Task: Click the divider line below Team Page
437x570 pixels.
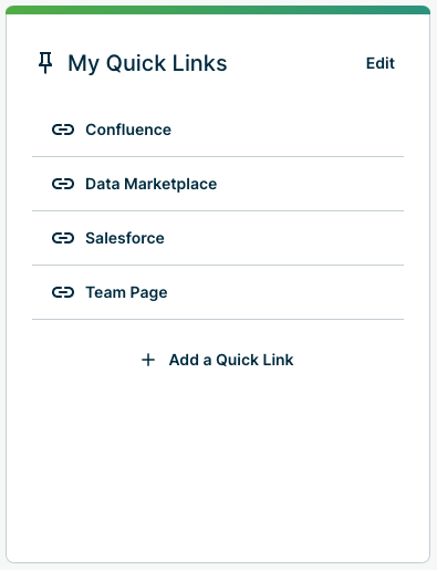Action: pos(218,320)
